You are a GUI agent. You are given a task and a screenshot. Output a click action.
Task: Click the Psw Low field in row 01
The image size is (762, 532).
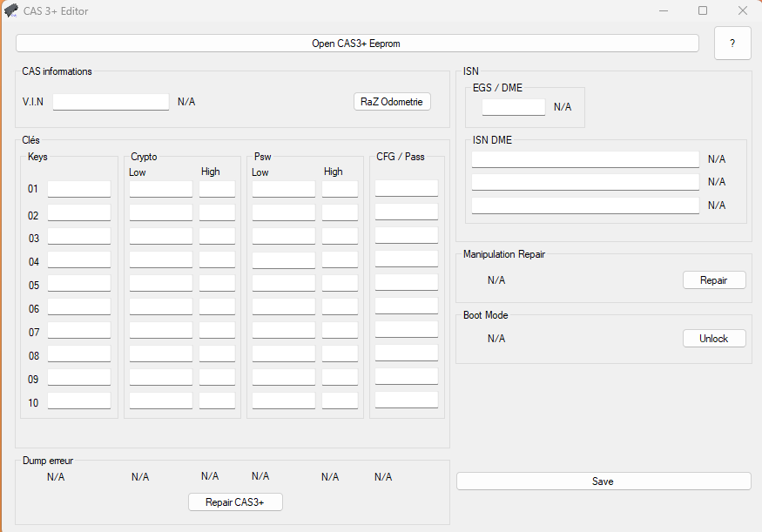[x=284, y=189]
